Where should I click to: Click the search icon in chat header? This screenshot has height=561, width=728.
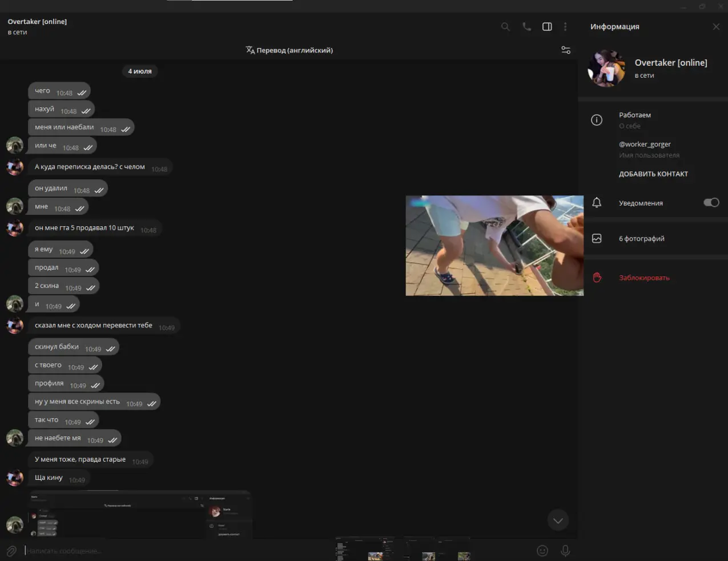click(505, 27)
